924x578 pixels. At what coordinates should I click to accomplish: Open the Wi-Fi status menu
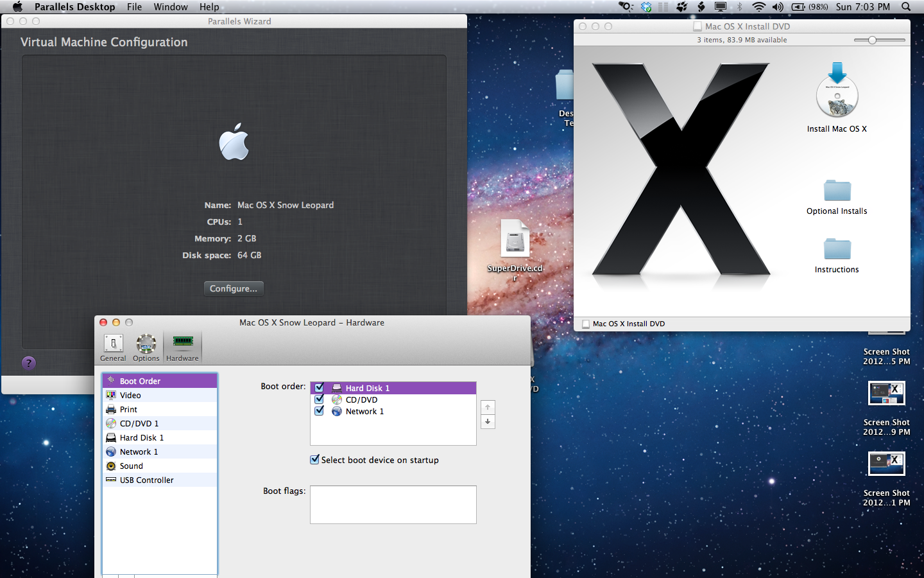point(759,7)
